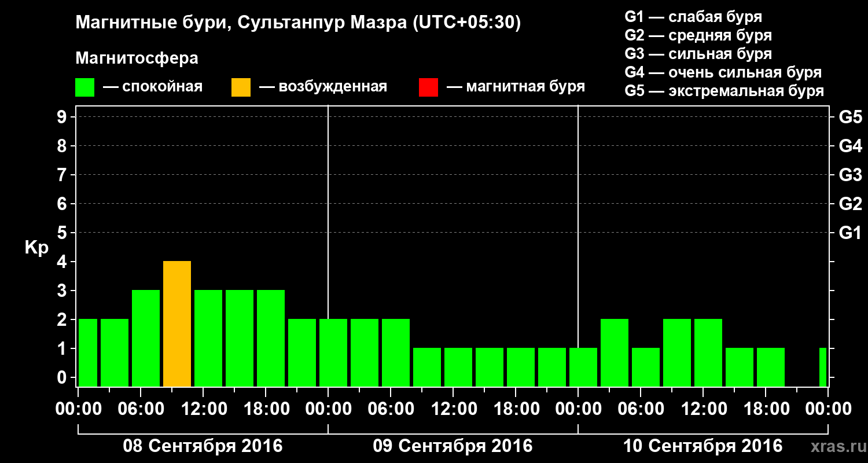Click the 'Kp' axis label
Screen dimensions: 868x463
[36, 248]
